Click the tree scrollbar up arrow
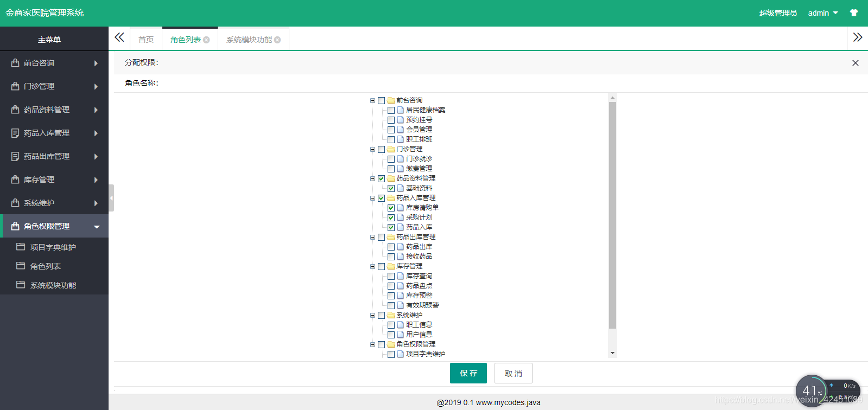868x410 pixels. click(x=612, y=98)
